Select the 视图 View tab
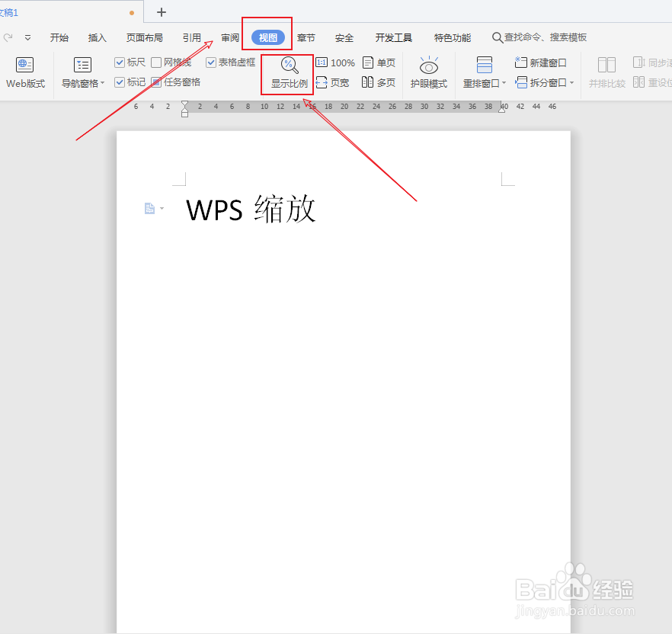This screenshot has width=672, height=634. (268, 38)
